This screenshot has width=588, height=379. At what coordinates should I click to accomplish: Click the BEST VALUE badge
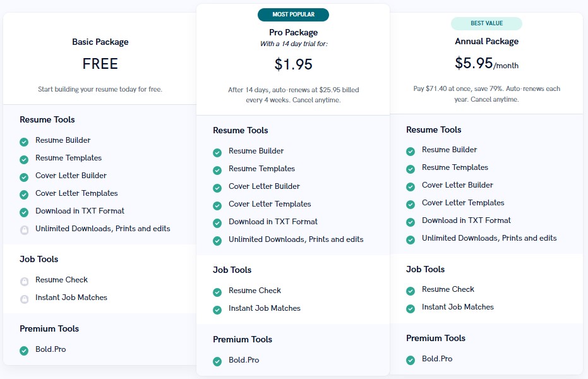486,23
